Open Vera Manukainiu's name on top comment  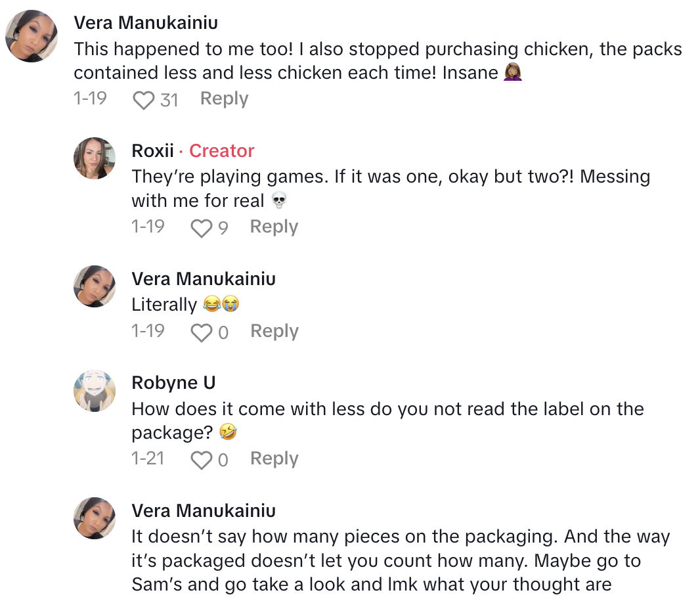146,23
